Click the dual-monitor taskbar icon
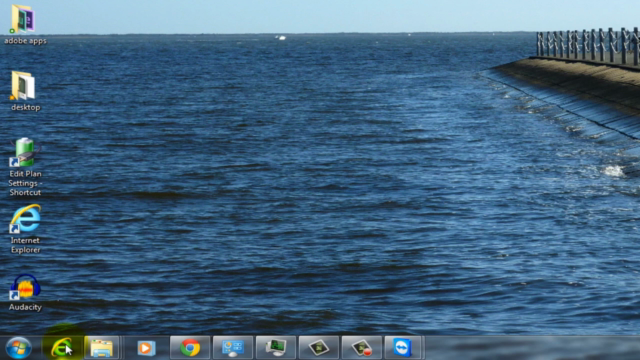This screenshot has height=360, width=640. [x=276, y=348]
